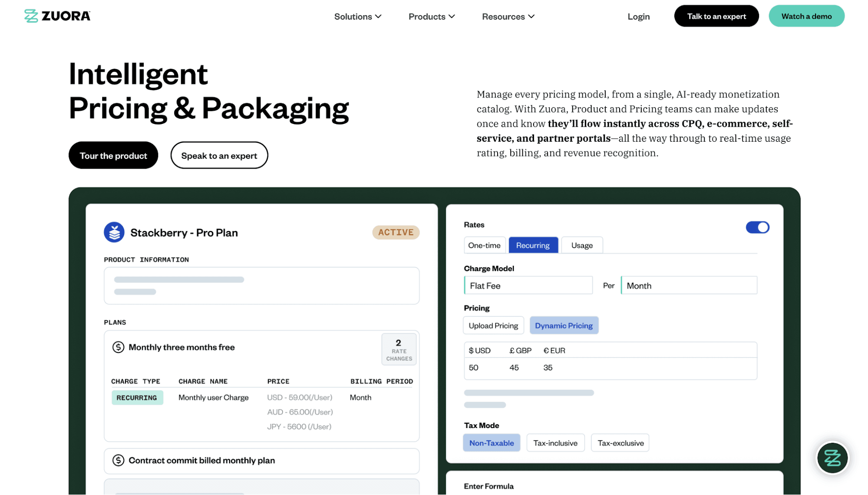The image size is (868, 495).
Task: Click the ACTIVE status badge
Action: [x=396, y=233]
